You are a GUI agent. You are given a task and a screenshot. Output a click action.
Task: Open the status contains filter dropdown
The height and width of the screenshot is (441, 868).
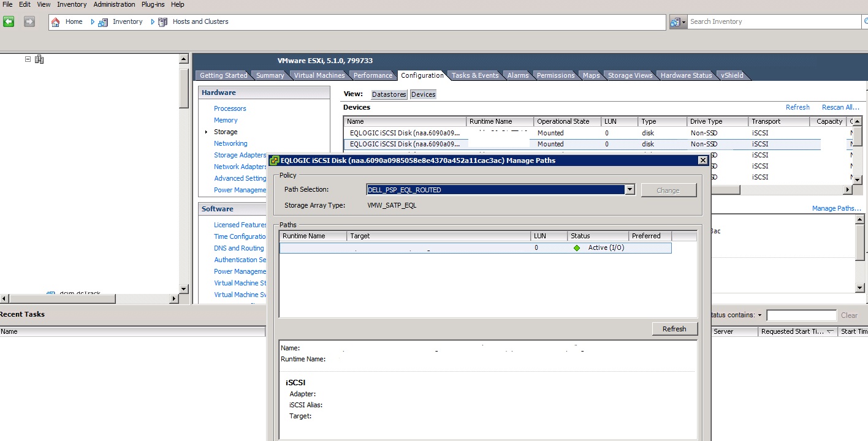point(760,315)
